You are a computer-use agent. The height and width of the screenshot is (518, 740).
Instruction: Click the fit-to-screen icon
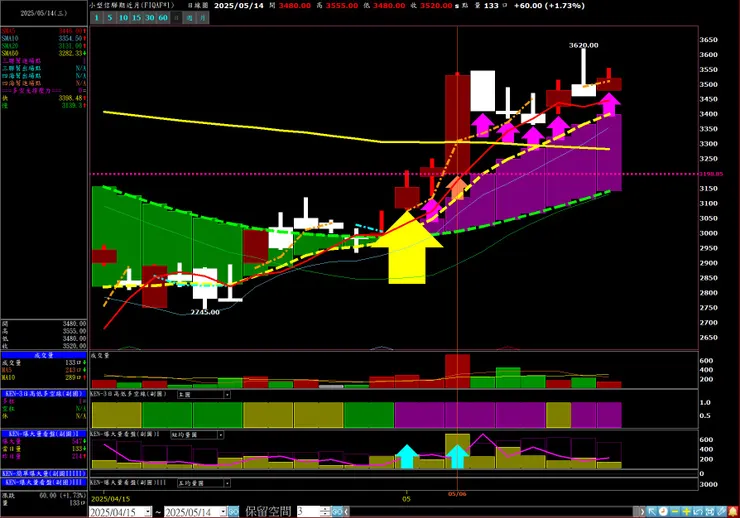point(709,511)
